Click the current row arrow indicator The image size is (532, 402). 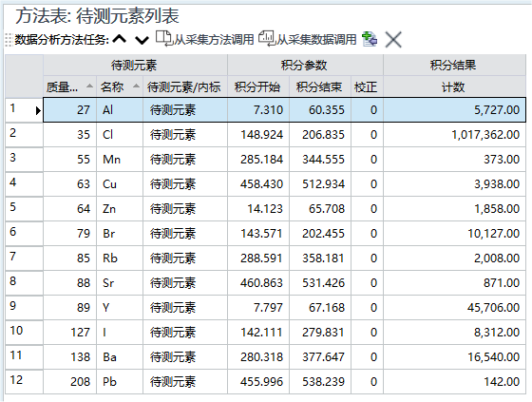[38, 110]
